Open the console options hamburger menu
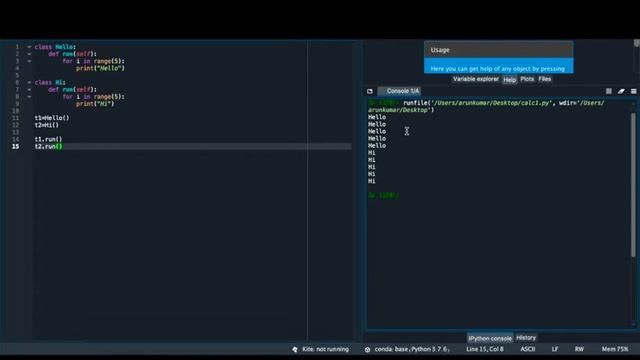640x360 pixels. click(633, 91)
